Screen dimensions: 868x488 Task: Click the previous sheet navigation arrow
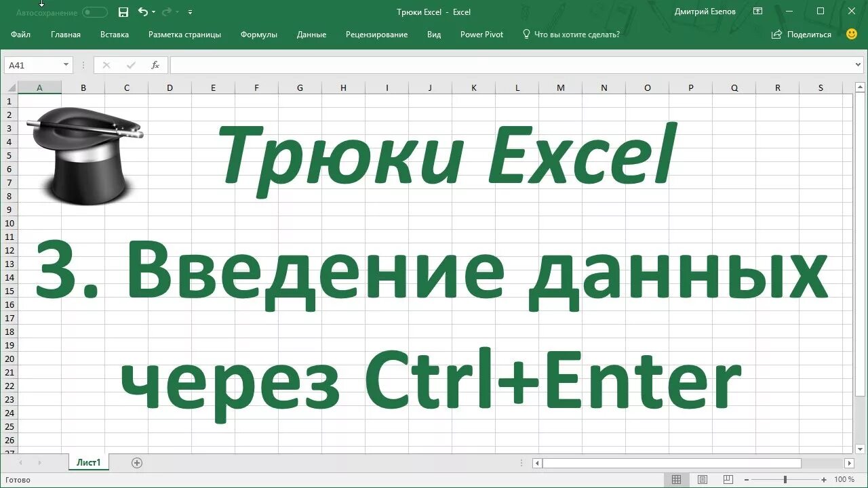pyautogui.click(x=21, y=463)
